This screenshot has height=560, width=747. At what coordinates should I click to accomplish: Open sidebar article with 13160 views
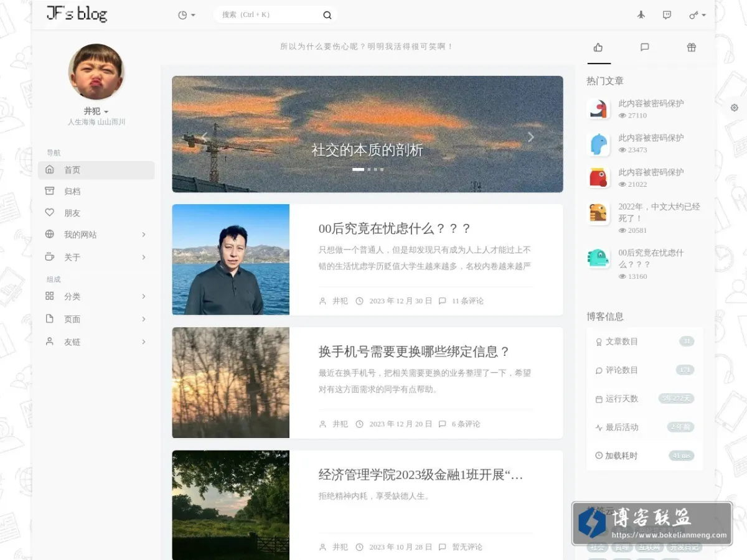click(x=651, y=258)
